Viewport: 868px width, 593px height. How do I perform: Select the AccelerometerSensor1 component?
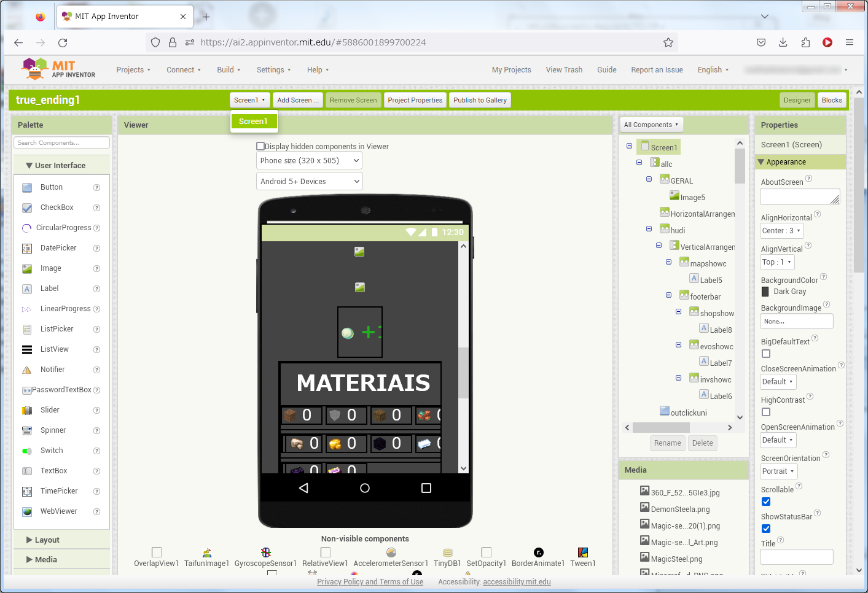click(391, 553)
